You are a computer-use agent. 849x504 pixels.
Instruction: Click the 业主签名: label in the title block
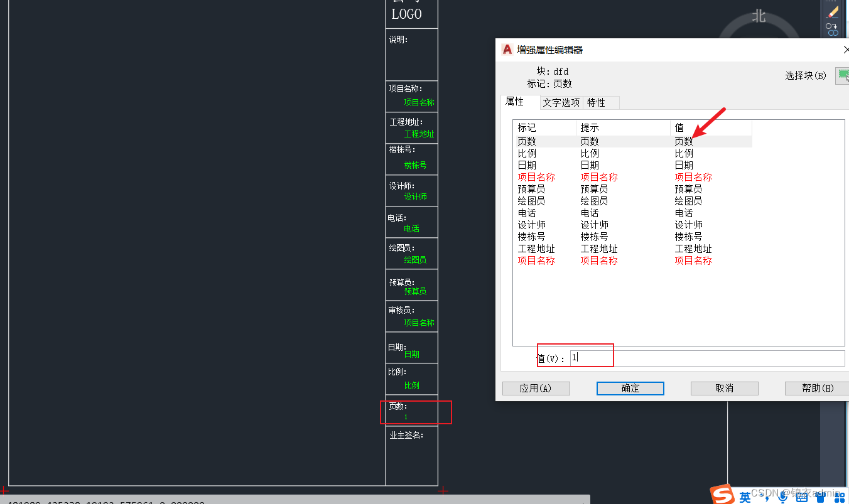click(406, 435)
